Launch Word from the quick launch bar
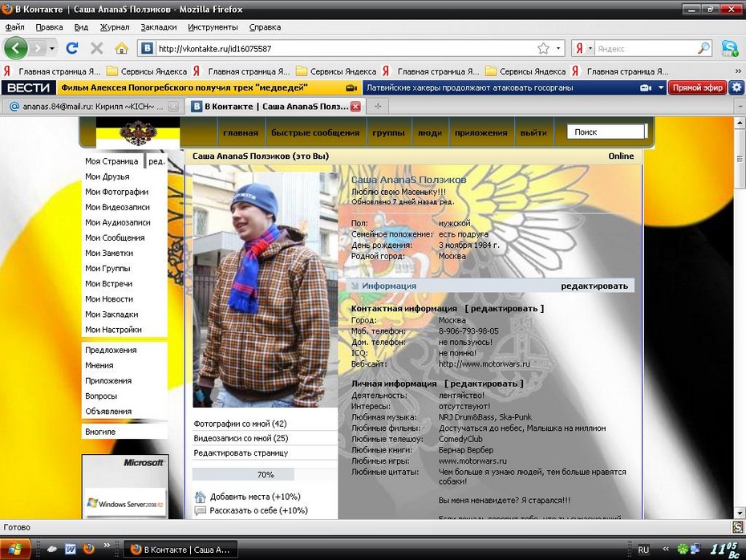Screen dimensions: 746x560 click(71, 550)
